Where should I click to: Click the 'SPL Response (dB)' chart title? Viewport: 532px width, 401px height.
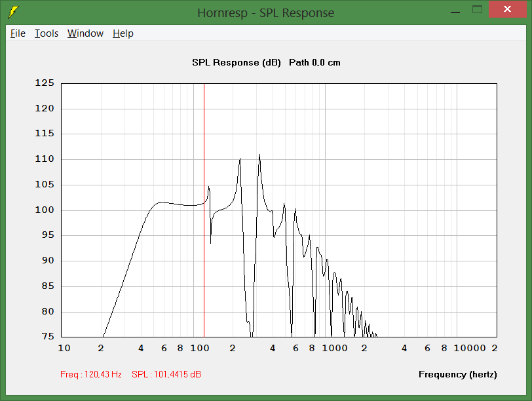[x=236, y=62]
